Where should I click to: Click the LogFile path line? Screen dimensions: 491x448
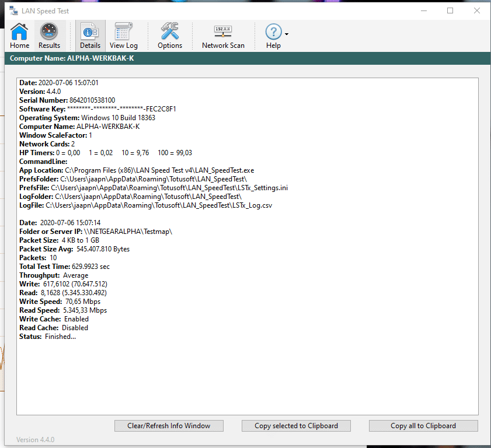pos(145,205)
